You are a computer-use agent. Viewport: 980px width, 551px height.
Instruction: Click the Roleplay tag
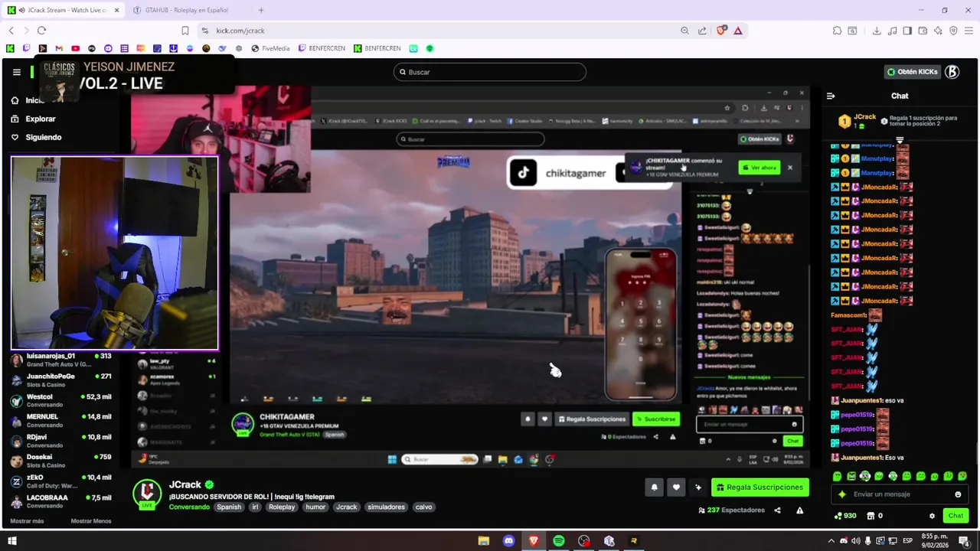pyautogui.click(x=282, y=507)
